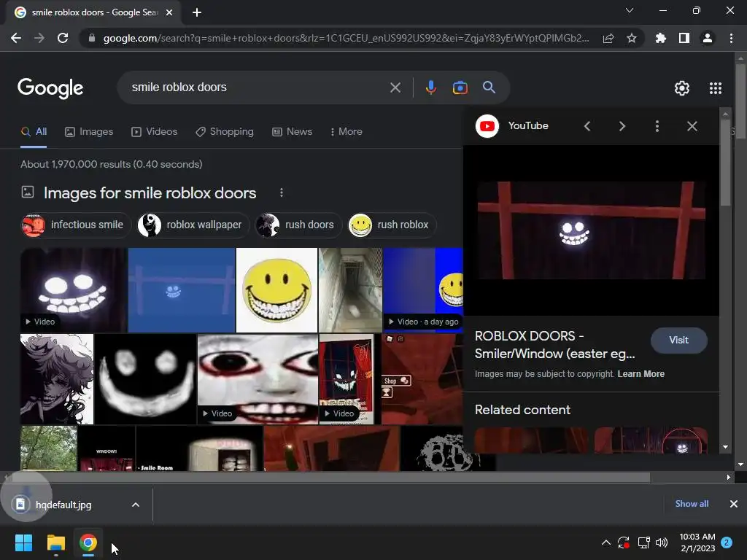Click the horizontal page scrollbar
The width and height of the screenshot is (747, 560).
coord(330,477)
